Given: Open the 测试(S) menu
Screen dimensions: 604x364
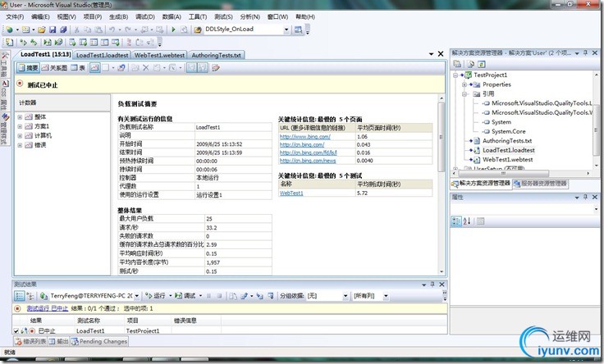Looking at the screenshot, I should click(x=223, y=17).
